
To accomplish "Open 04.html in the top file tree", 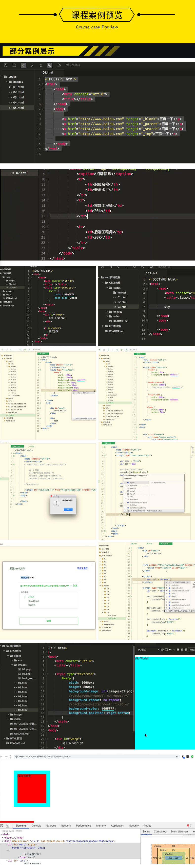I will [19, 102].
